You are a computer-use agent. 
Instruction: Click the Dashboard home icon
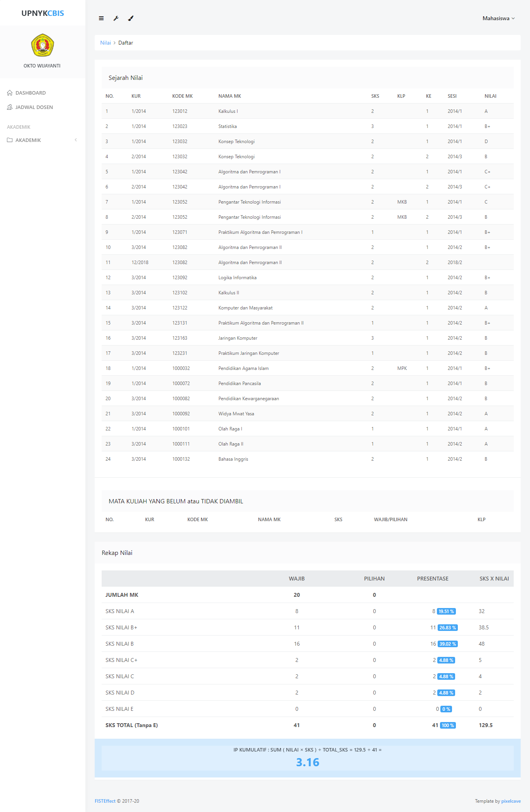pyautogui.click(x=10, y=93)
